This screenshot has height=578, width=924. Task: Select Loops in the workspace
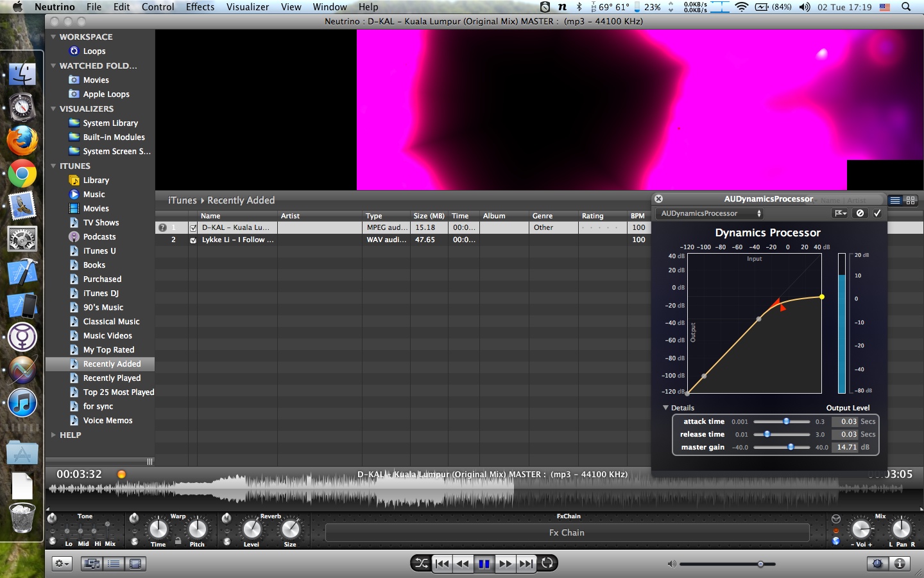click(x=94, y=51)
